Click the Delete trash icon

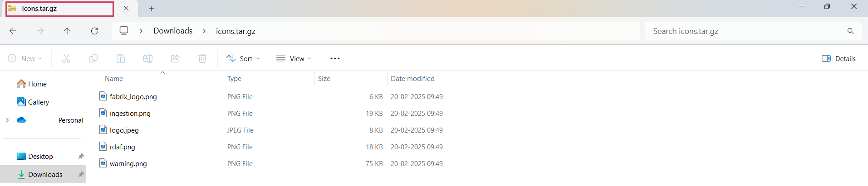[x=202, y=58]
